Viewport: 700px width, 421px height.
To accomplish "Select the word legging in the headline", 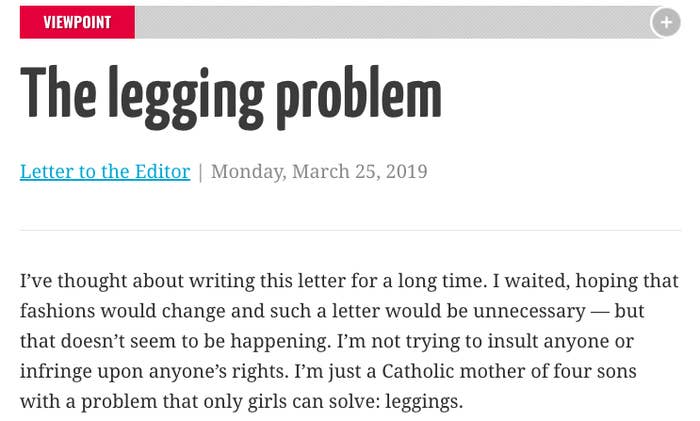I will tap(187, 98).
